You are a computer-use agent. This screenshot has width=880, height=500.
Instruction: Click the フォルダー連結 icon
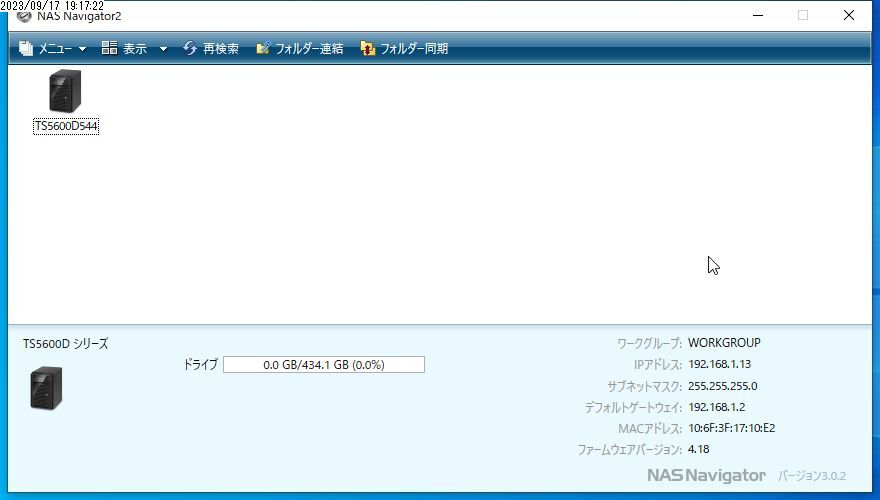point(263,49)
